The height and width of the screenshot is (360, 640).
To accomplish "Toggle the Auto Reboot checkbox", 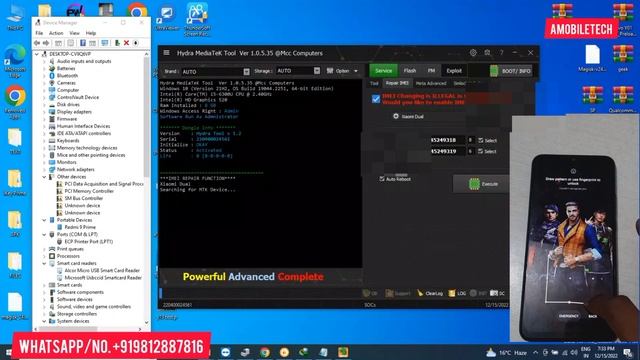I will click(382, 179).
